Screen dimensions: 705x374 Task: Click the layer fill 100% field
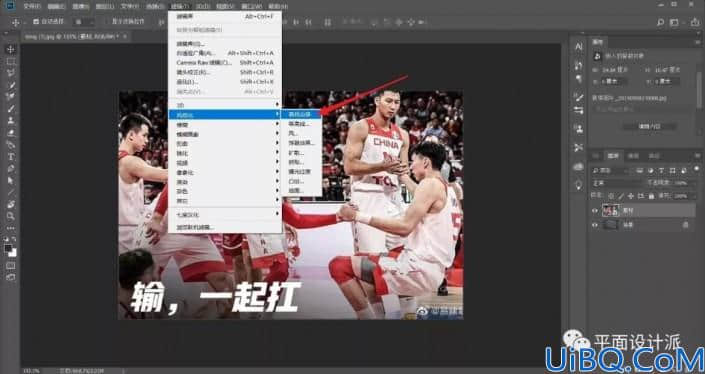681,196
